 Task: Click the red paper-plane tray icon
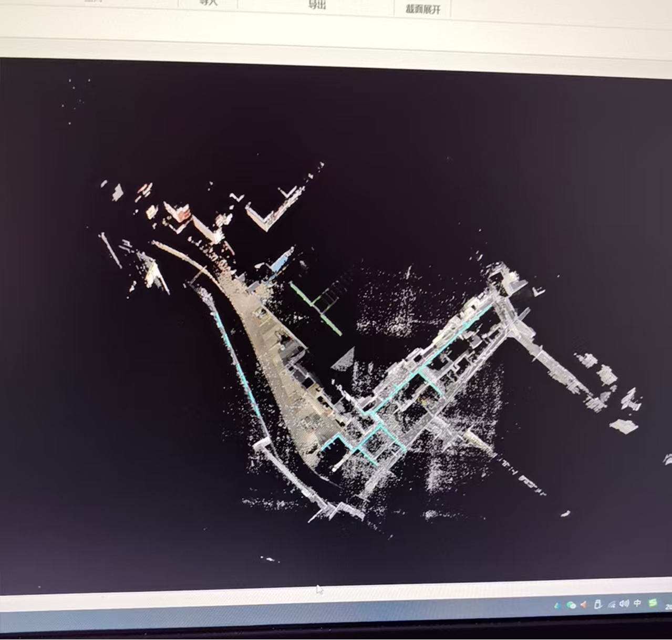[584, 605]
